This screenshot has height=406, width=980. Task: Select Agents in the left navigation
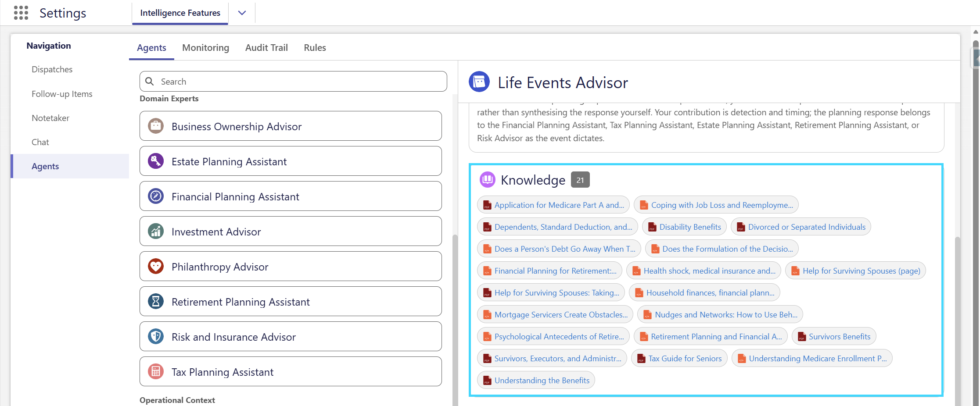(x=70, y=166)
